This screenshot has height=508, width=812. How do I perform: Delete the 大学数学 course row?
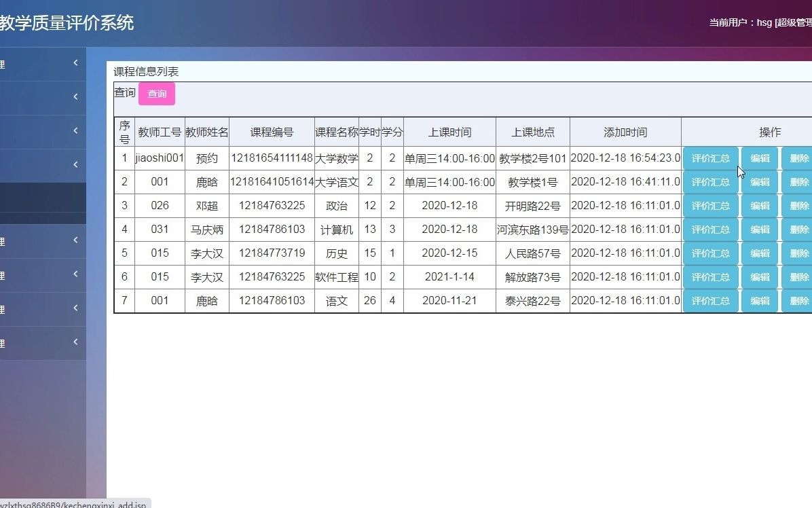pyautogui.click(x=798, y=158)
